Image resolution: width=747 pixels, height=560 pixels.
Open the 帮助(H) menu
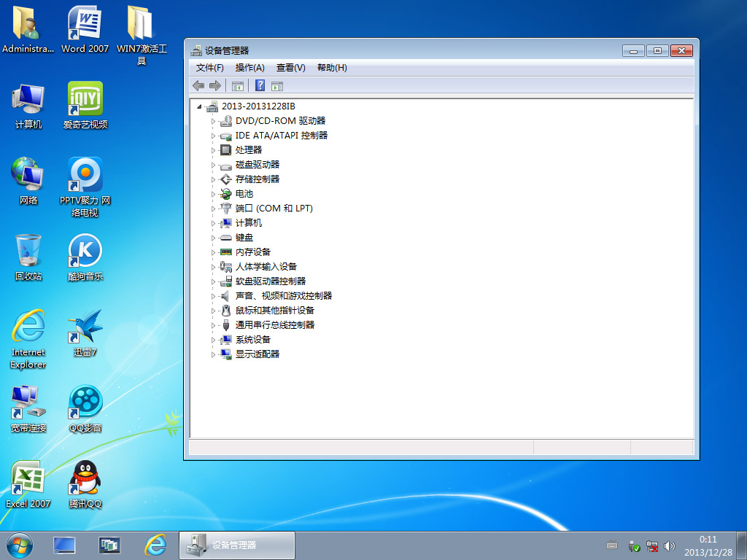pos(332,68)
